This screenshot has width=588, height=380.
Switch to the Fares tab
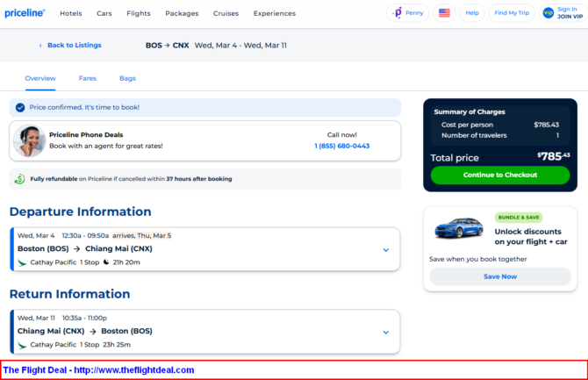click(x=88, y=78)
